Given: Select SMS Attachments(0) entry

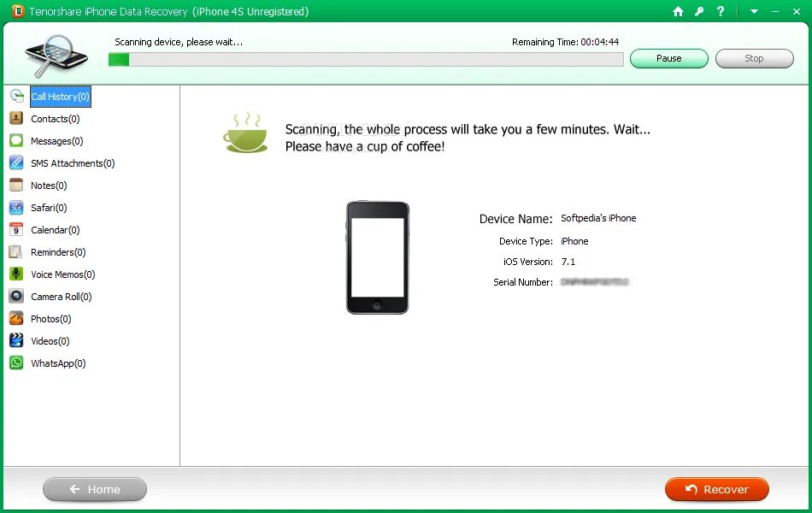Looking at the screenshot, I should click(73, 163).
